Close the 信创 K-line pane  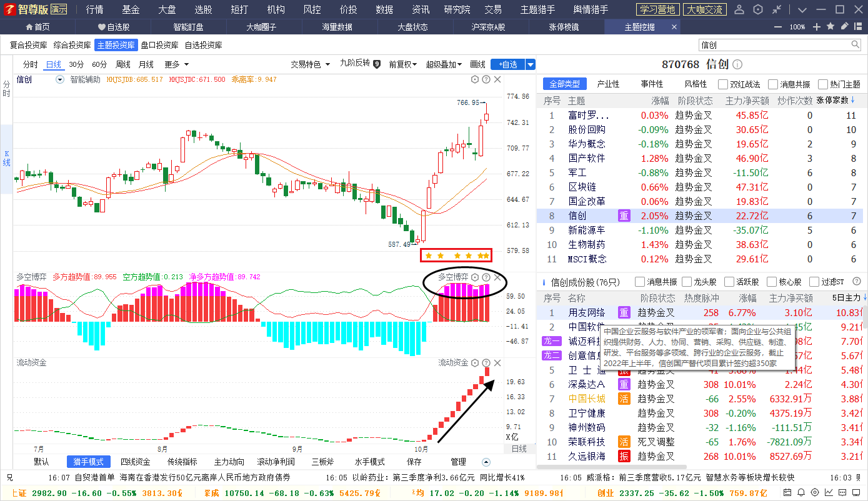point(497,79)
